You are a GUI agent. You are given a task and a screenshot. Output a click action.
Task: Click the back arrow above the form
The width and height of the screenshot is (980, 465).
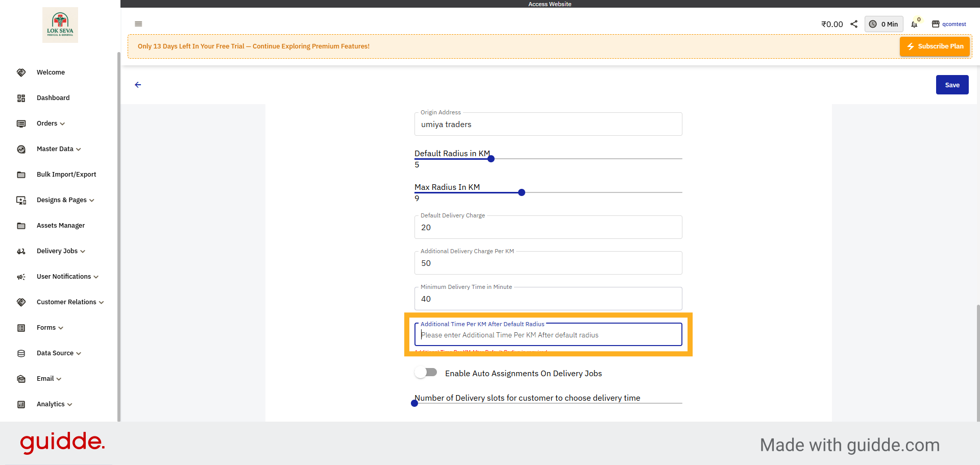point(138,85)
